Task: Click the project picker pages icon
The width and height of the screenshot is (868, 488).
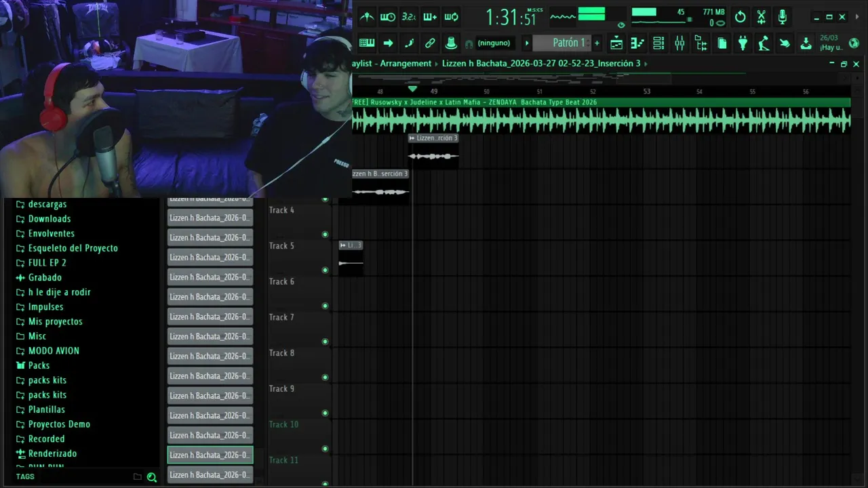Action: 722,43
